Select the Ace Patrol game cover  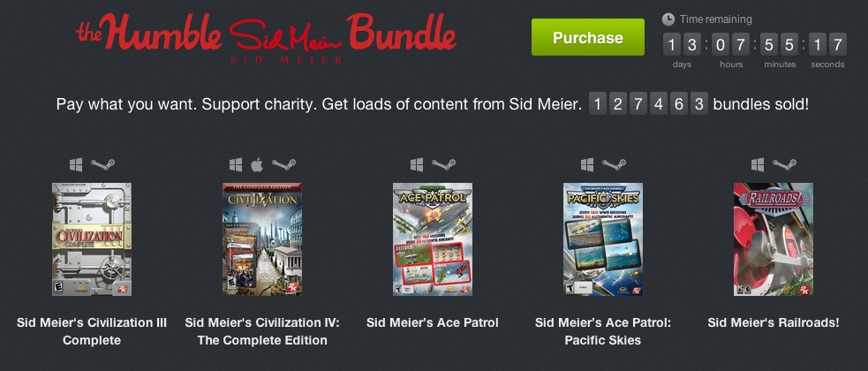(433, 239)
